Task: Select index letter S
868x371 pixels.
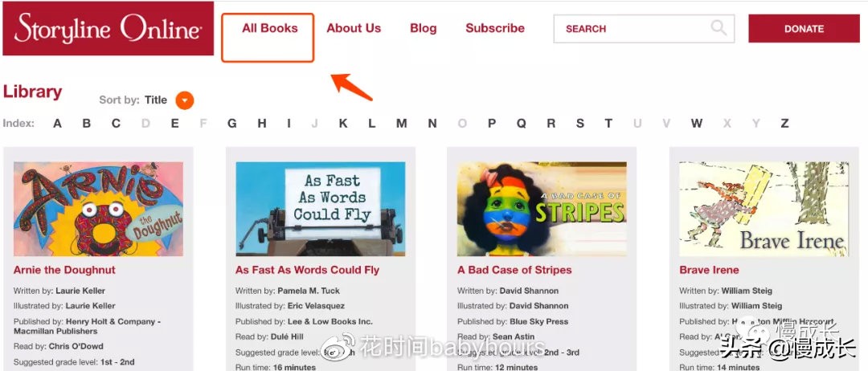Action: [x=579, y=124]
